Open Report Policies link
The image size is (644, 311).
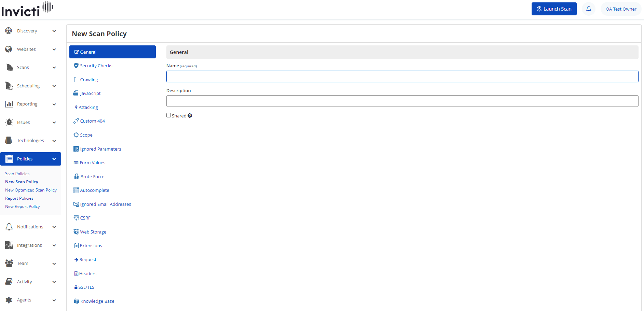pos(19,198)
